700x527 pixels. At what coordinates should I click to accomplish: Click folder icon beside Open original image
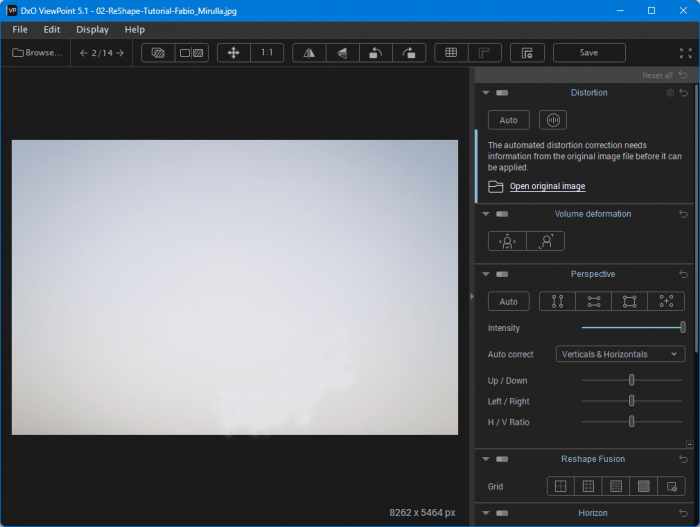click(496, 186)
